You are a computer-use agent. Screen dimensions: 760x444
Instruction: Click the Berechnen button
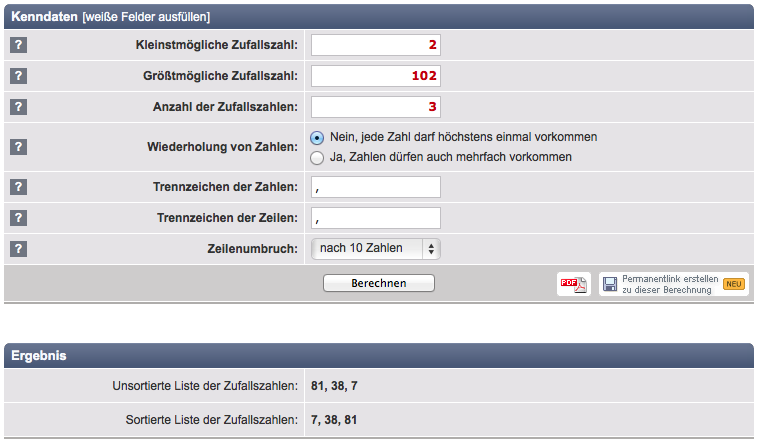379,283
